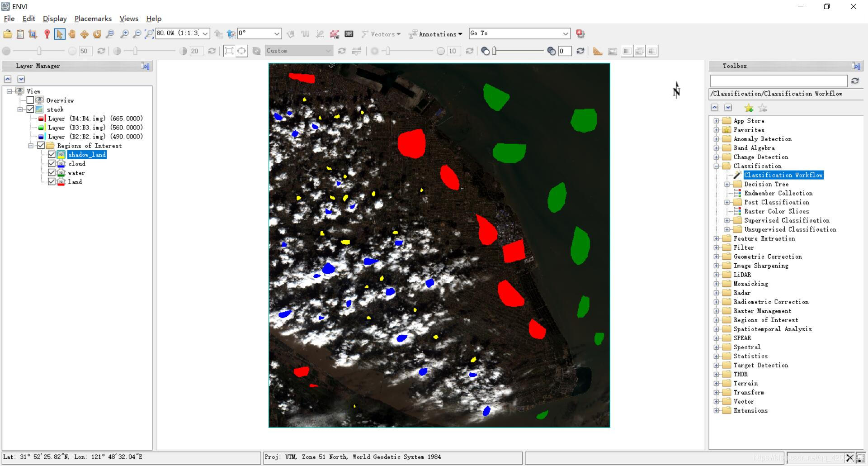This screenshot has height=466, width=868.
Task: Collapse the View tree node
Action: click(9, 91)
